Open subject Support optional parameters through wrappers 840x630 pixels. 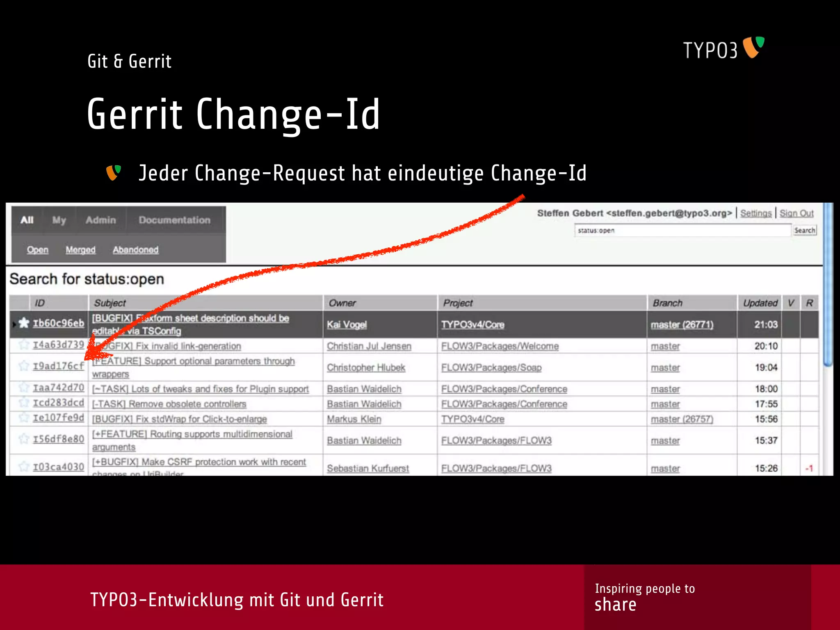point(194,367)
